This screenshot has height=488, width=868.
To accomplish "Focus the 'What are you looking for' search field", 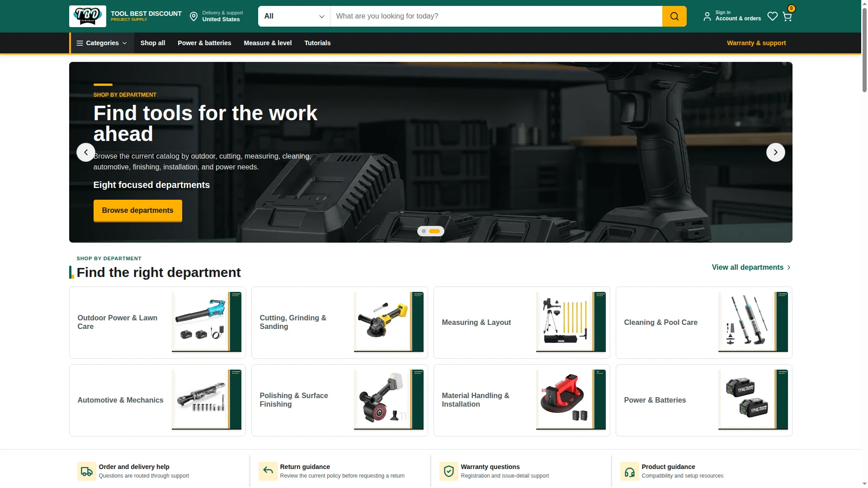I will [496, 16].
